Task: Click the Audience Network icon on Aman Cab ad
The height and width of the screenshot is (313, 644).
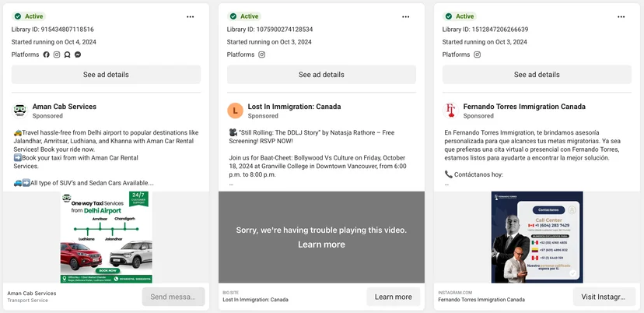Action: click(68, 55)
